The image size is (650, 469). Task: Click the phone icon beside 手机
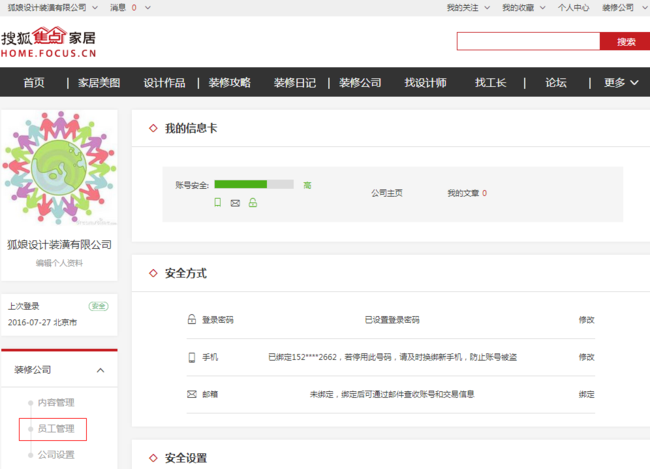click(192, 357)
